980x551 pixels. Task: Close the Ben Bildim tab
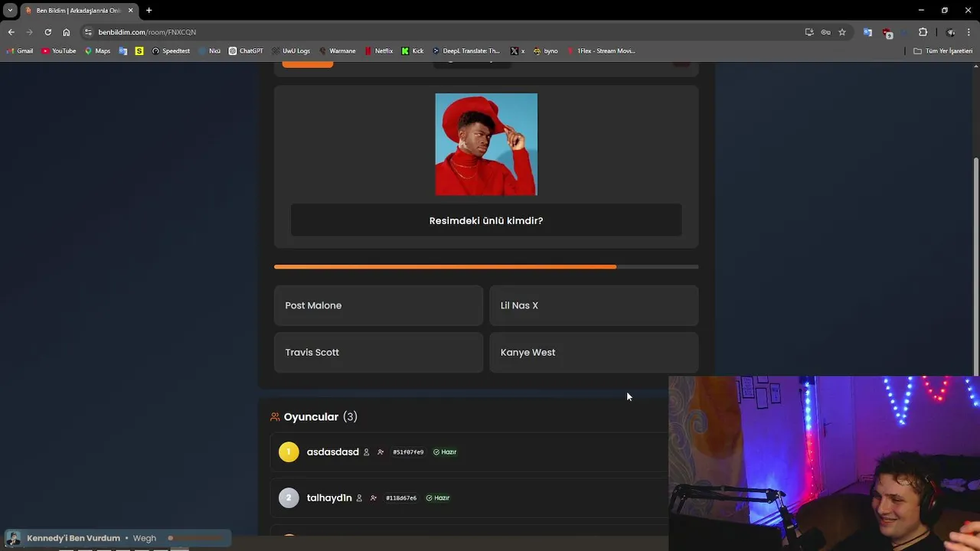coord(130,10)
